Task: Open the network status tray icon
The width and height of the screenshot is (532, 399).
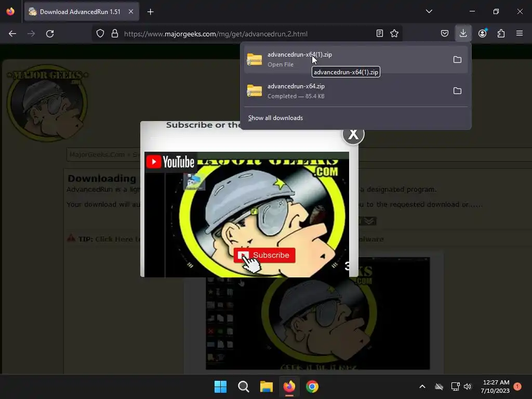Action: [455, 387]
